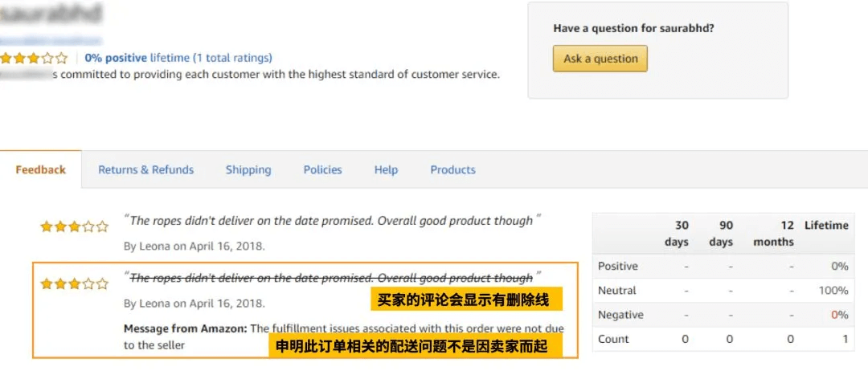
Task: Open the Feedback tab
Action: pyautogui.click(x=40, y=169)
